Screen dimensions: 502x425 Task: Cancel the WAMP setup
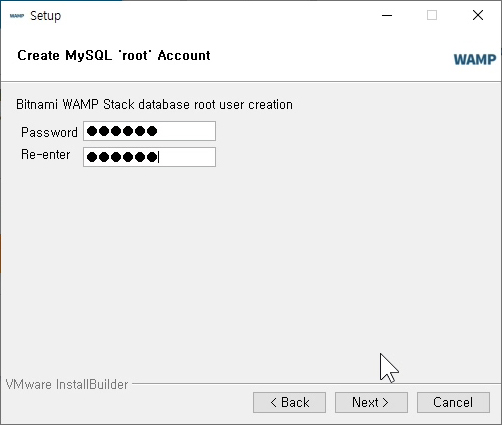coord(453,402)
